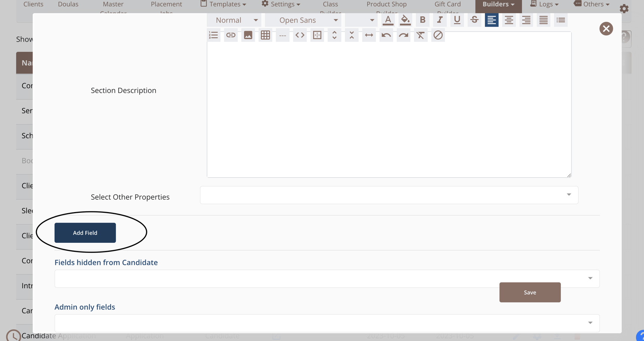The width and height of the screenshot is (644, 341).
Task: Expand Select Other Properties dropdown
Action: pos(389,195)
